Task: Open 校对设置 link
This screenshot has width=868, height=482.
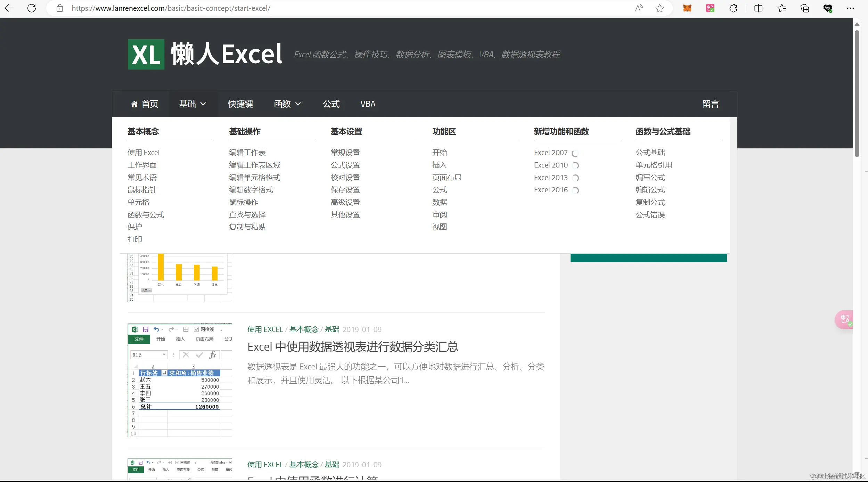Action: click(x=345, y=178)
